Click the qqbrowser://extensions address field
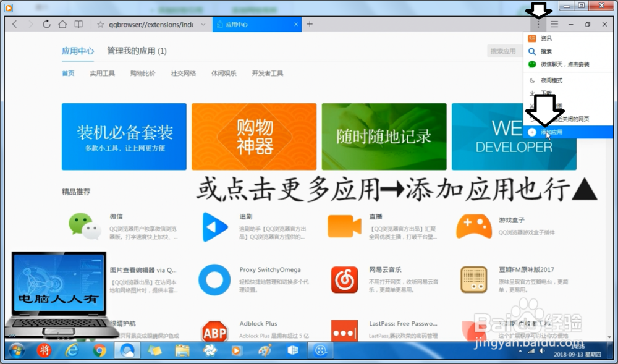Image resolution: width=618 pixels, height=364 pixels. (151, 25)
